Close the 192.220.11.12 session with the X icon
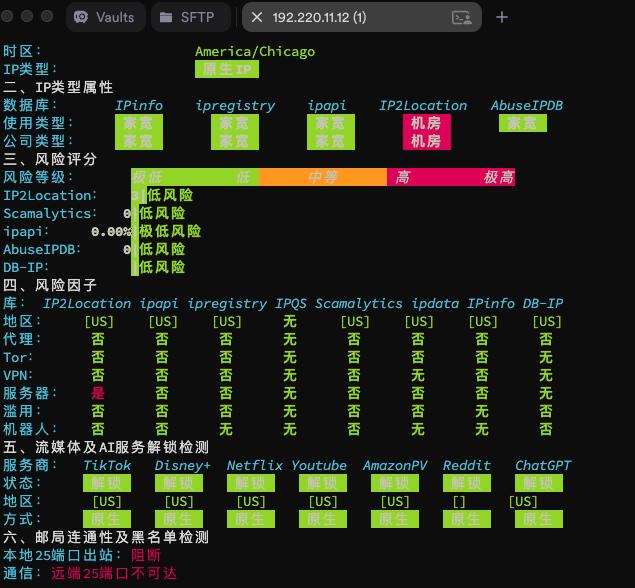The height and width of the screenshot is (588, 635). coord(257,17)
